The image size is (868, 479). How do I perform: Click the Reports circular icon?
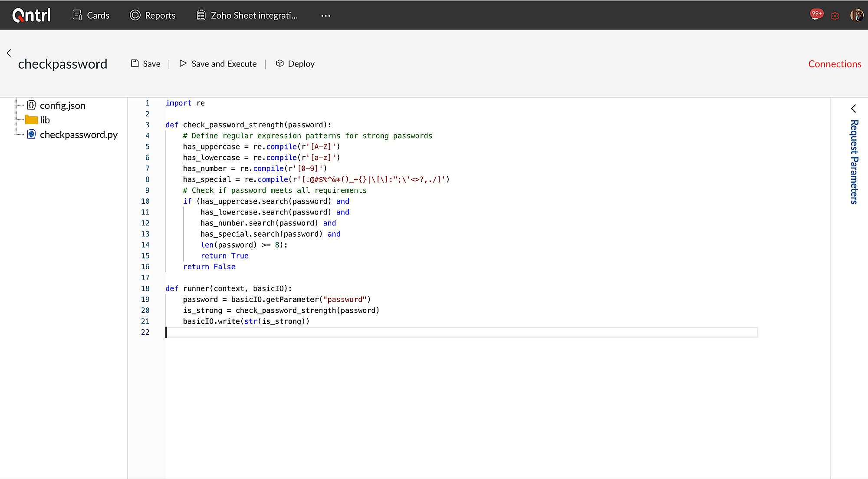pos(135,15)
